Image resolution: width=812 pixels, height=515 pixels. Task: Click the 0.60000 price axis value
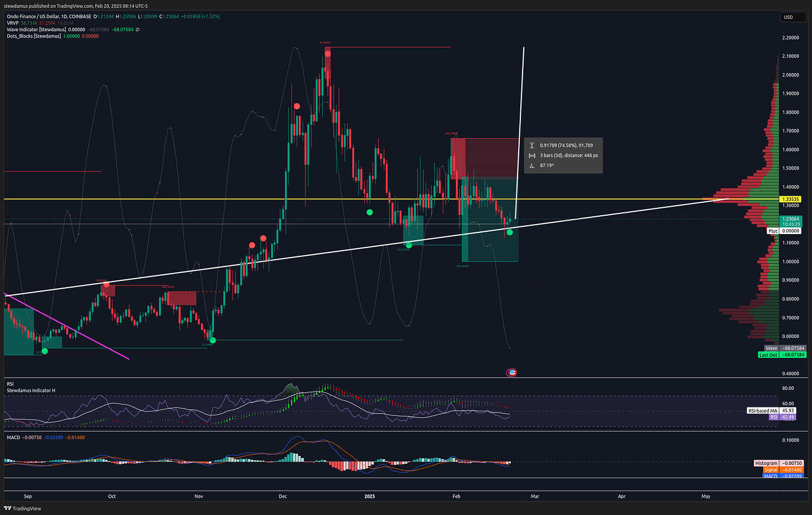point(792,336)
